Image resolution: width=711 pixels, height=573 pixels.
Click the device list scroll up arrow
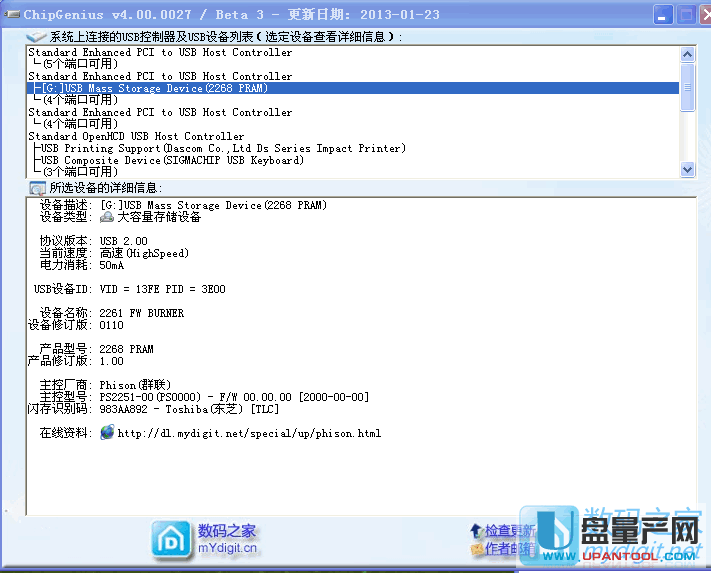[687, 54]
